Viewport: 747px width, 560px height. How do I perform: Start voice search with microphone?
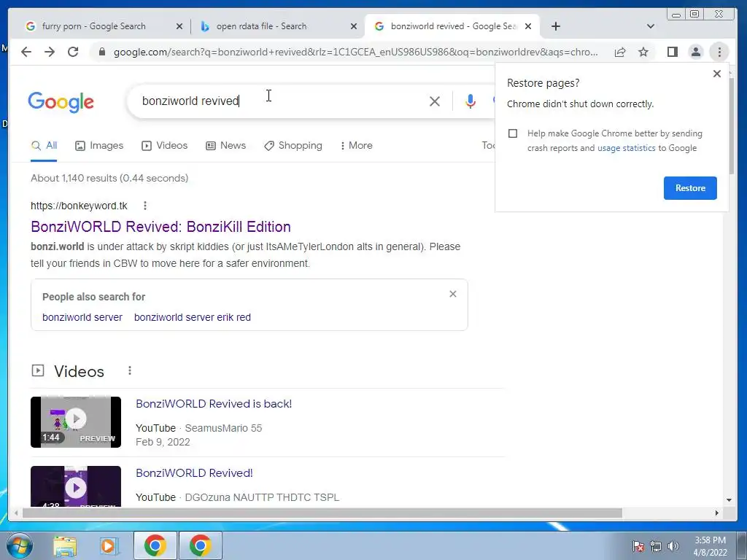471,101
